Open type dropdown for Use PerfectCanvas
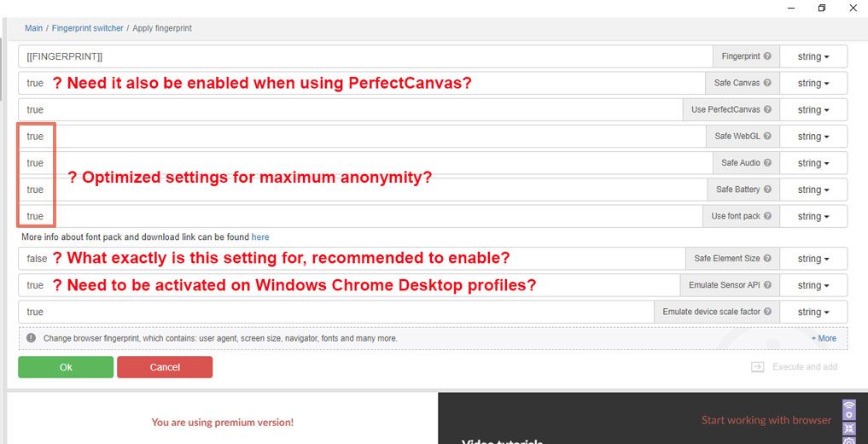Viewport: 868px width, 444px height. [813, 109]
